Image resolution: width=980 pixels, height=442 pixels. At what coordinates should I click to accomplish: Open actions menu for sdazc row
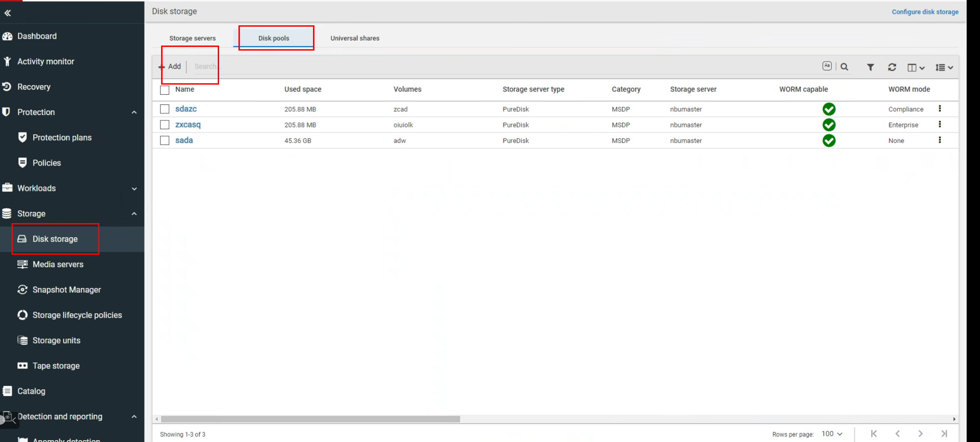pos(939,109)
